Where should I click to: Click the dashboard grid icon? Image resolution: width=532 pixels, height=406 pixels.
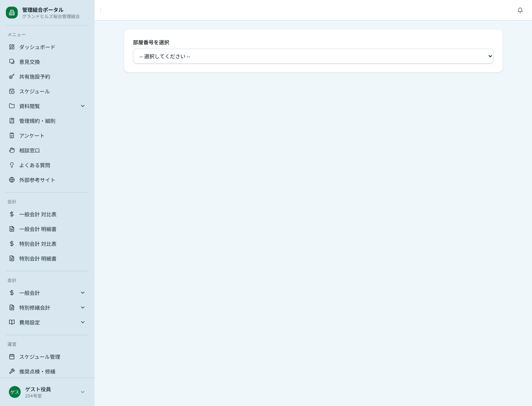12,47
